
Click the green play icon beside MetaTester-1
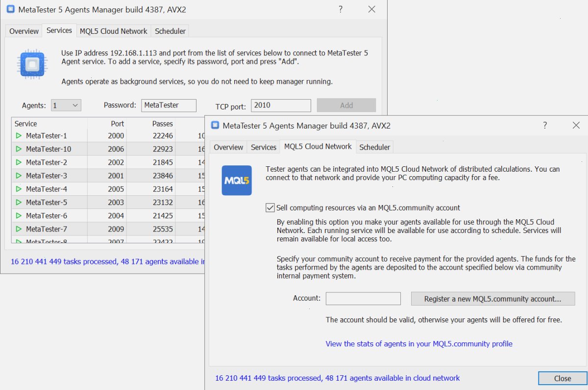19,135
